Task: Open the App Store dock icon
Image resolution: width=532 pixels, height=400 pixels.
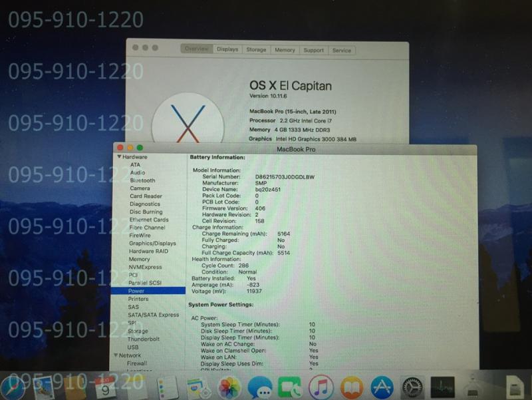Action: 382,387
